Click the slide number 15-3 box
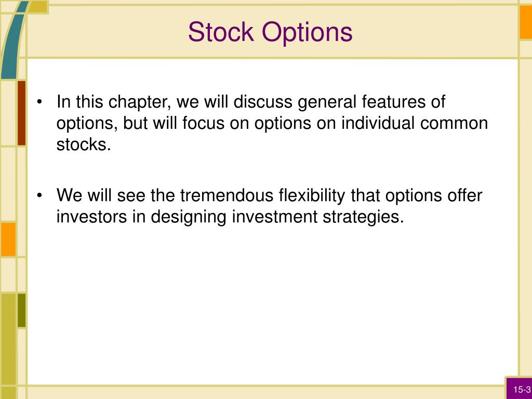The height and width of the screenshot is (399, 532). [x=519, y=389]
